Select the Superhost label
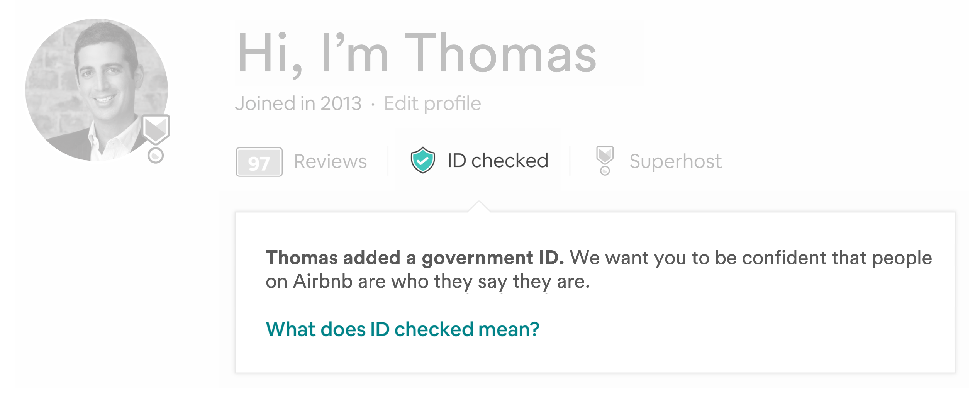The height and width of the screenshot is (395, 980). coord(676,161)
